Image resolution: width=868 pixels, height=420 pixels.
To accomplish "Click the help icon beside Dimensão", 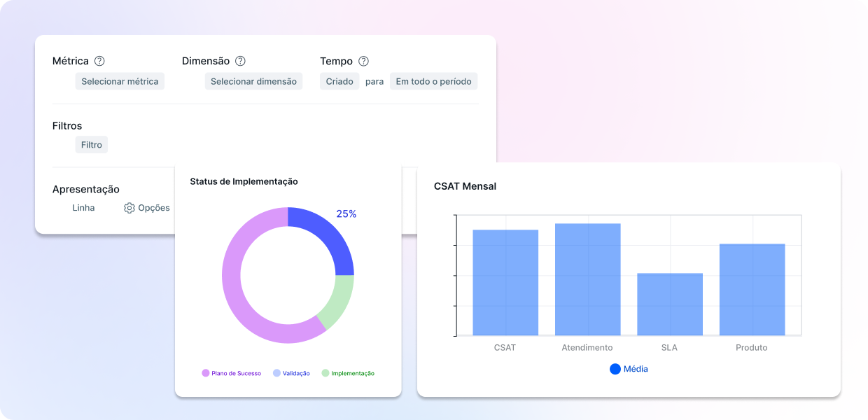I will (x=240, y=61).
